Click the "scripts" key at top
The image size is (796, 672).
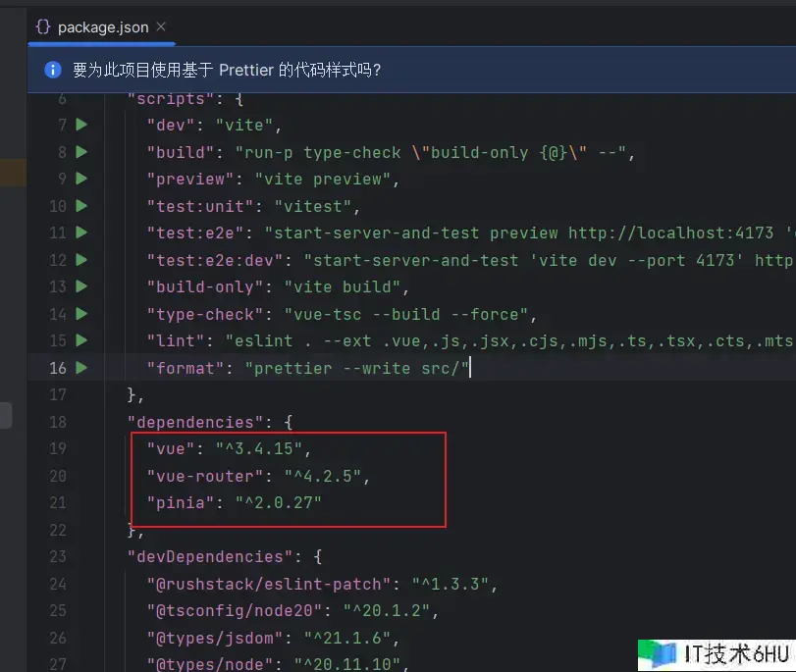[x=173, y=99]
